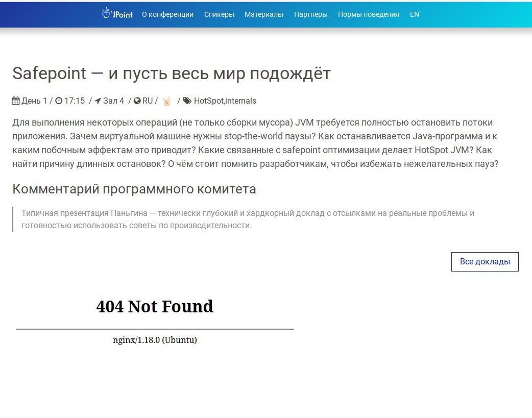Click the calendar icon beside "День 1"

point(16,101)
